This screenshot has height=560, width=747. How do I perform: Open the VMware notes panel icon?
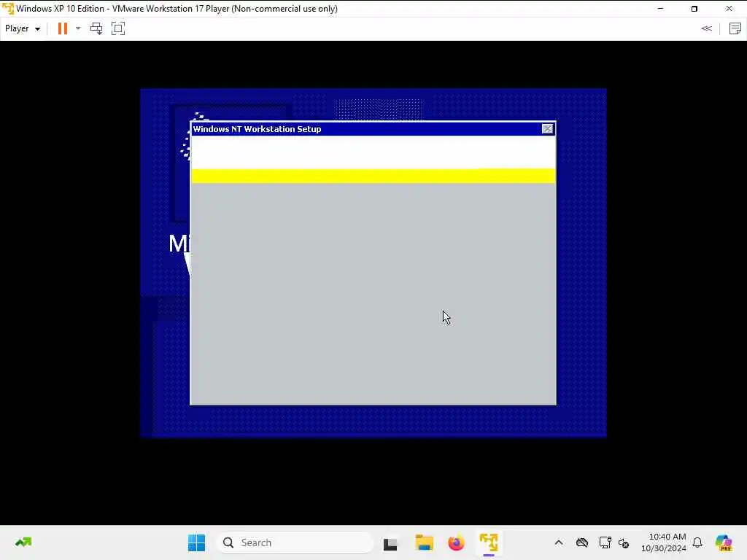(735, 28)
